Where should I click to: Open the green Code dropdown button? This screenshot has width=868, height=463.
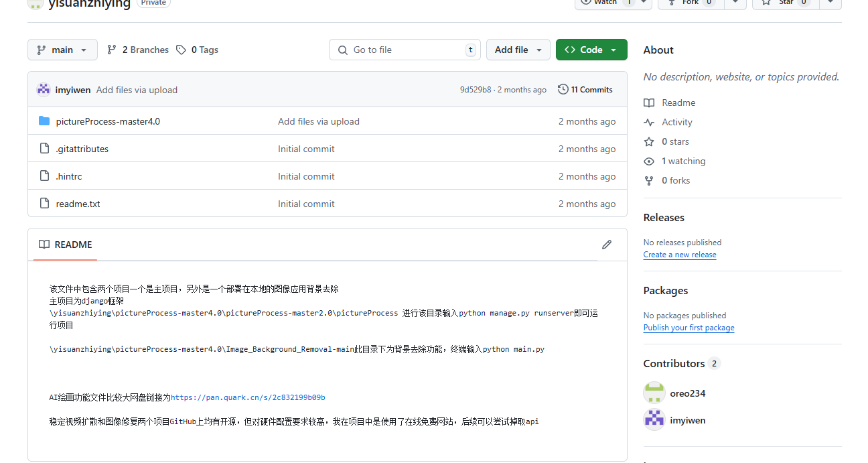click(591, 50)
